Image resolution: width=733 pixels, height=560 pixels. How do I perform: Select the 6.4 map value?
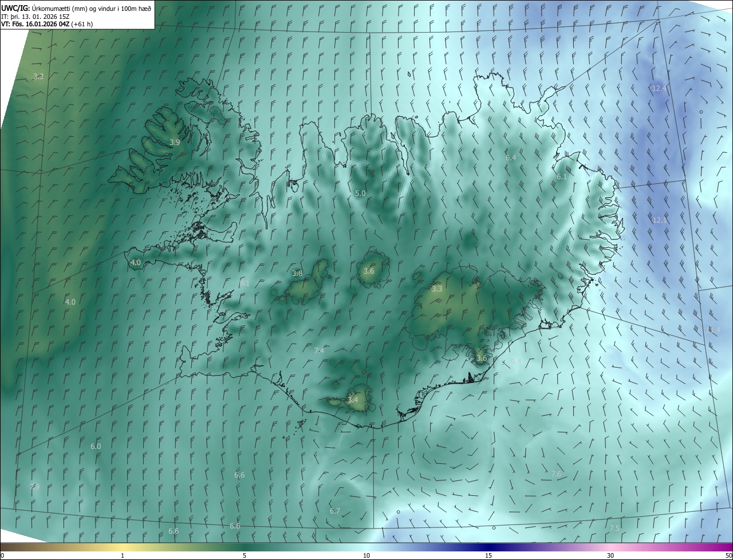pos(511,157)
